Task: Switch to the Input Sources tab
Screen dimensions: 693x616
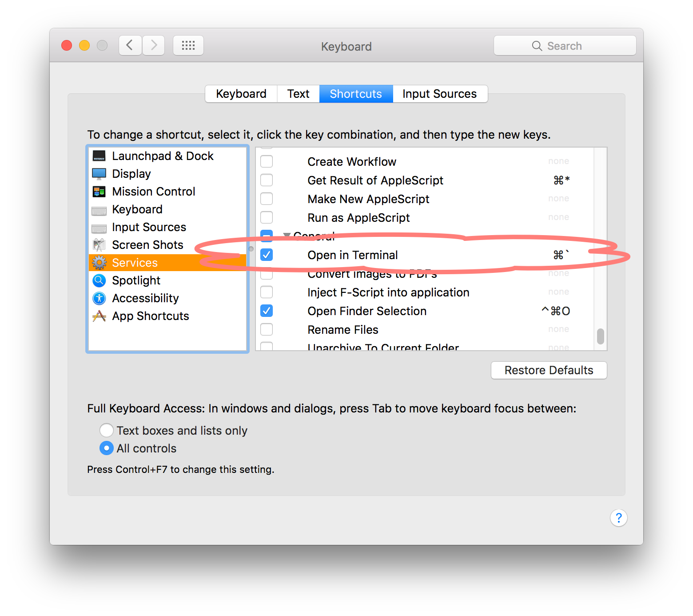Action: pyautogui.click(x=439, y=94)
